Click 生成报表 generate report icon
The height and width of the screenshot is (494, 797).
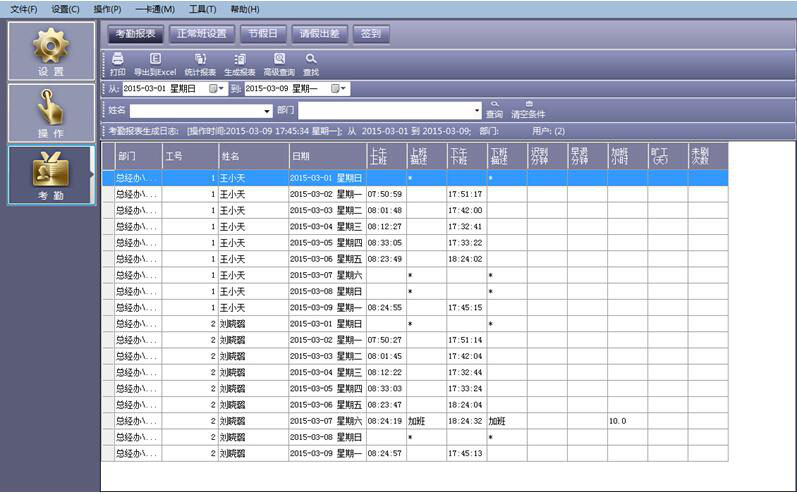(x=240, y=59)
